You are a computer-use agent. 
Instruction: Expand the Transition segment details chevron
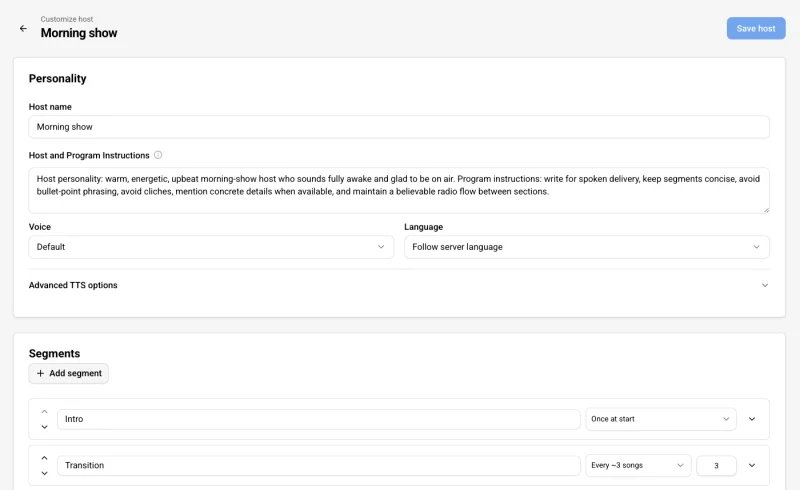point(752,466)
